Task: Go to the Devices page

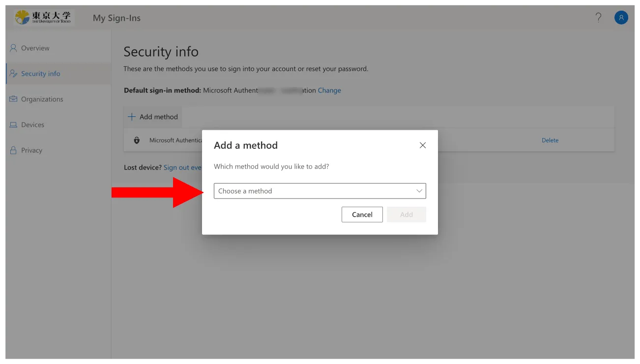Action: pos(32,125)
